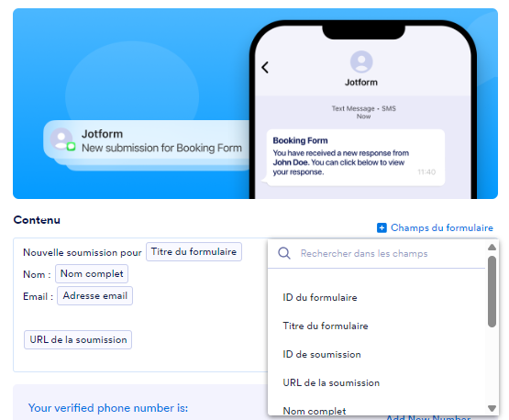Screen dimensions: 509x420
Task: Pick Nom complet from the dropdown list
Action: (315, 411)
